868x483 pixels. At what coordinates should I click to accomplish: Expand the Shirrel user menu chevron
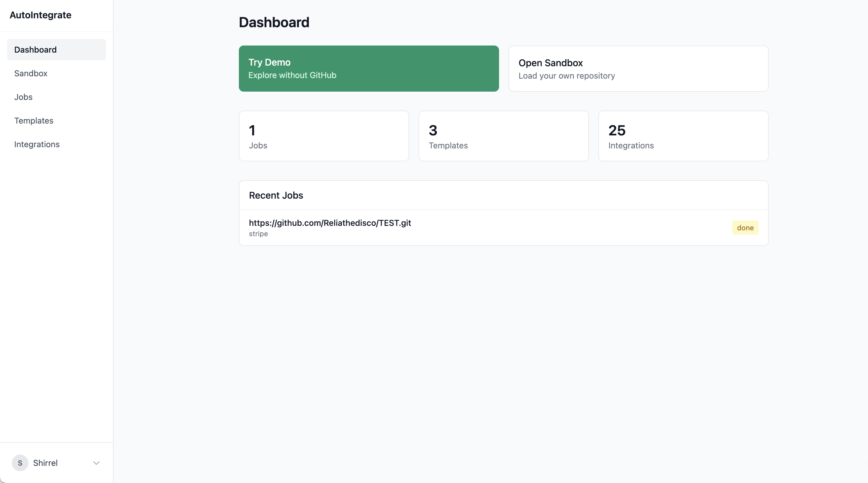click(96, 463)
